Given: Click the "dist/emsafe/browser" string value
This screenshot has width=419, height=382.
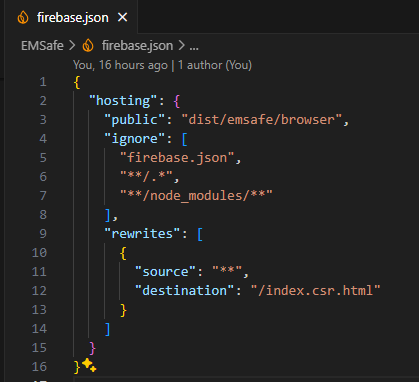Looking at the screenshot, I should click(x=262, y=120).
